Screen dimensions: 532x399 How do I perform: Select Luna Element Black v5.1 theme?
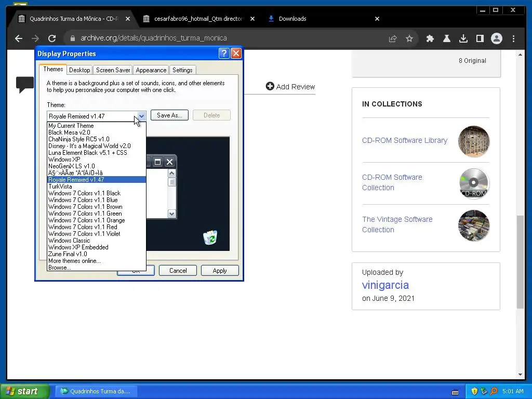click(96, 153)
